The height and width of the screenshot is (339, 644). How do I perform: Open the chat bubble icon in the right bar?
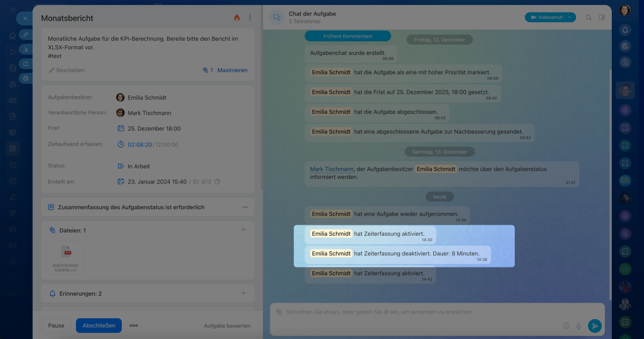tap(625, 62)
